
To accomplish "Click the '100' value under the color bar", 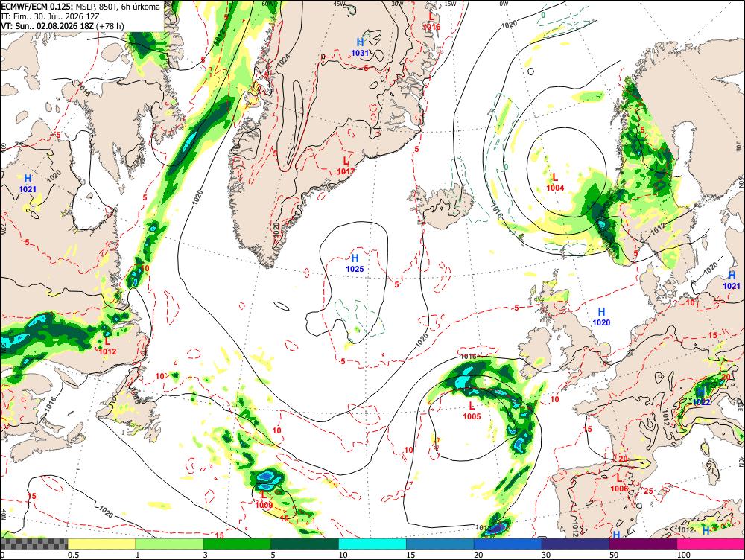I will pyautogui.click(x=684, y=555).
